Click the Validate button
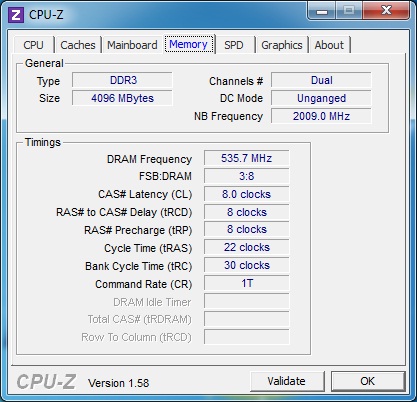417x402 pixels. [287, 381]
